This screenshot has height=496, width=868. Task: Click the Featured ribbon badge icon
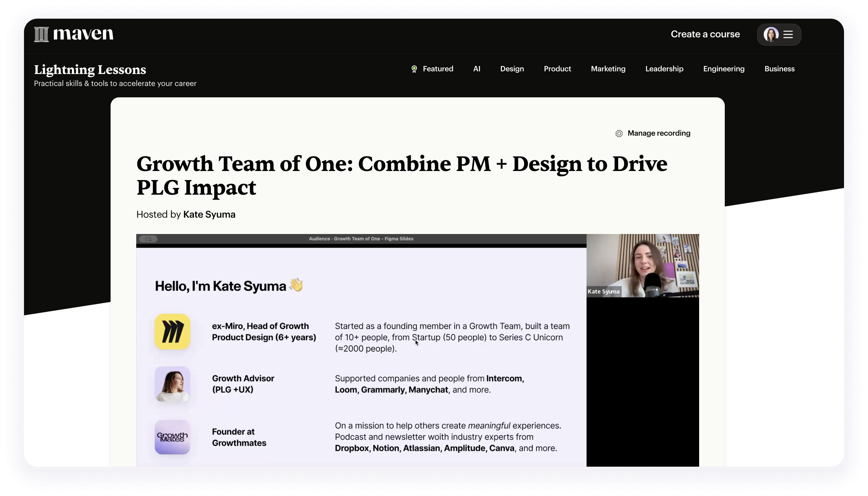coord(414,69)
